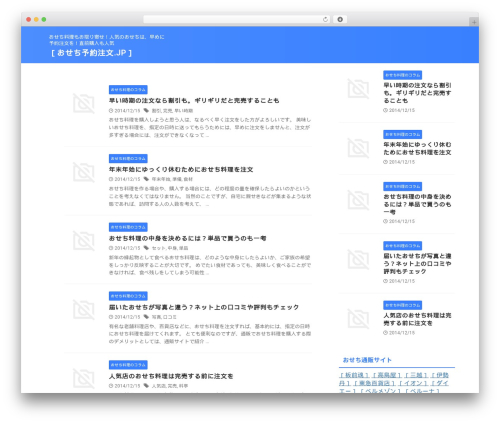Screen dimensions: 500x423
Task: Click the 口コミ tag link
Action: coord(170,317)
